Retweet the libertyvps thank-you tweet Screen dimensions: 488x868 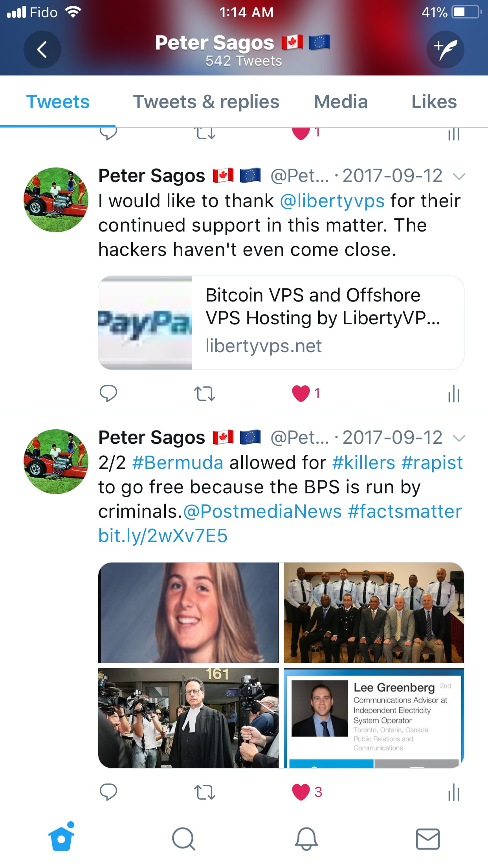pos(205,394)
